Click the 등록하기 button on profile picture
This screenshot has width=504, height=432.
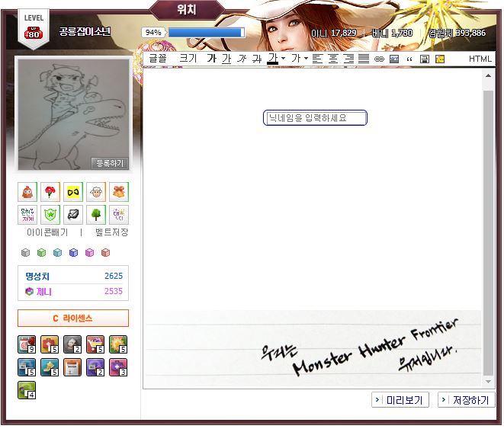click(x=110, y=163)
